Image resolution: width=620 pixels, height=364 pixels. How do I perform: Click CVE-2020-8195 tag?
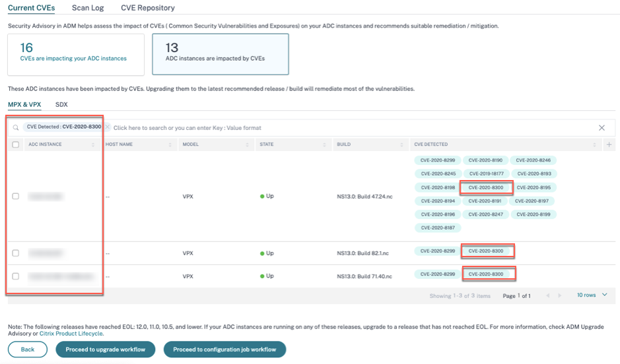(534, 187)
